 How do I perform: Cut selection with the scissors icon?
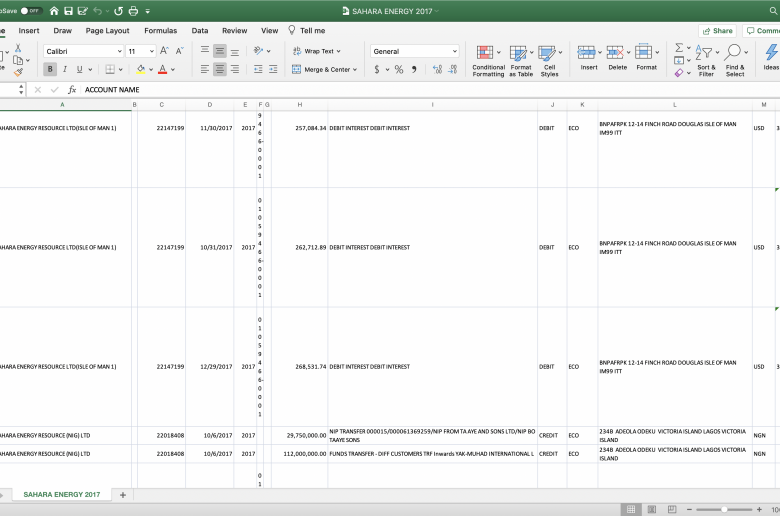coord(18,48)
